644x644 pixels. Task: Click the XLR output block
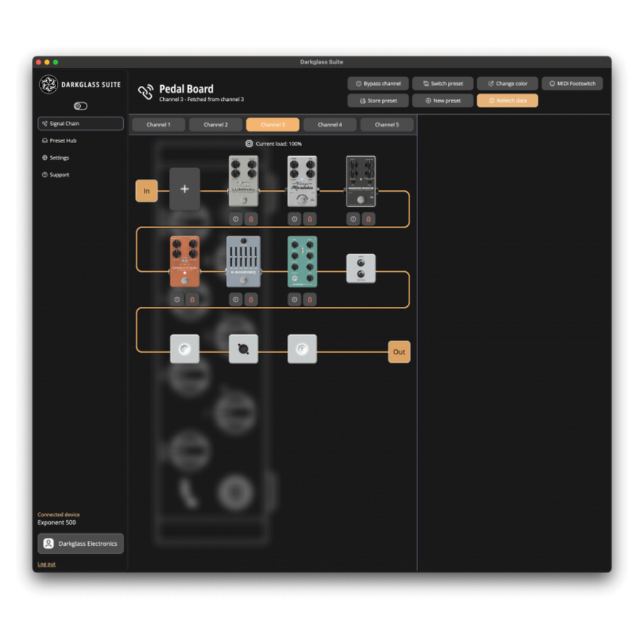pos(243,349)
